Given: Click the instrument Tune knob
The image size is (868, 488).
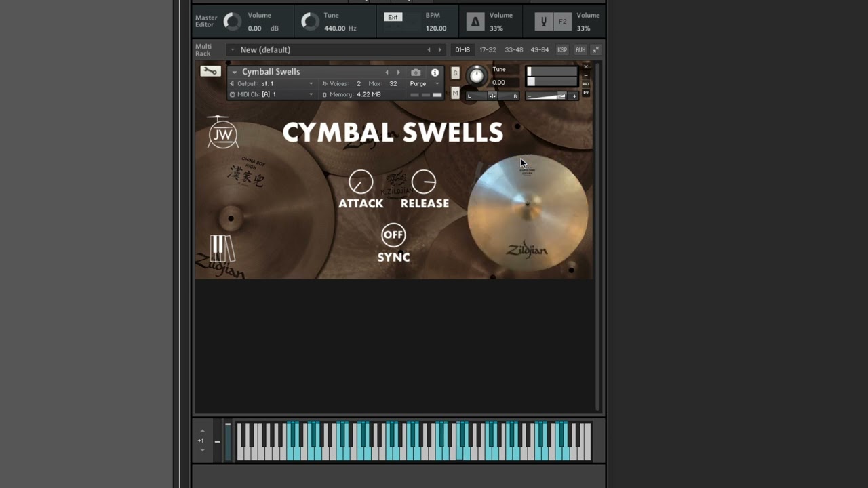Looking at the screenshot, I should tap(477, 76).
